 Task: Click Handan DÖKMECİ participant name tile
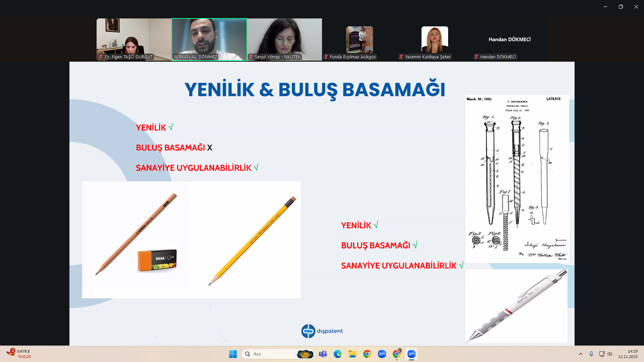(x=509, y=40)
